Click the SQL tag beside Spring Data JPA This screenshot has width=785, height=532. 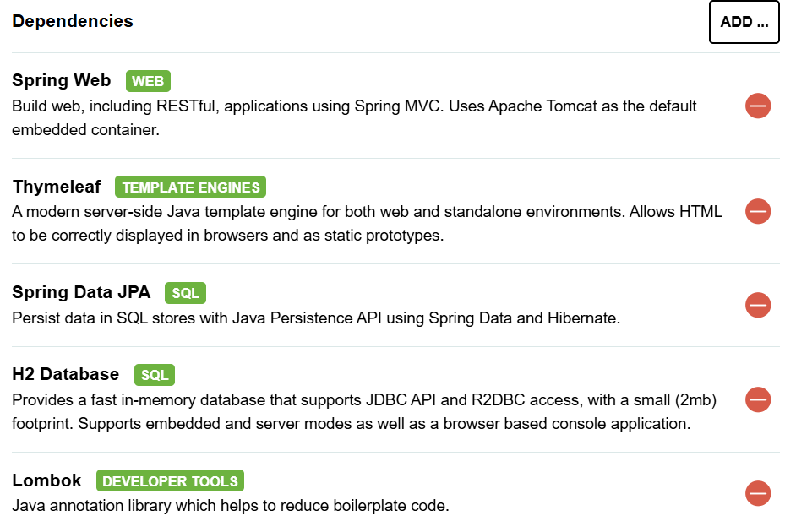click(x=185, y=293)
